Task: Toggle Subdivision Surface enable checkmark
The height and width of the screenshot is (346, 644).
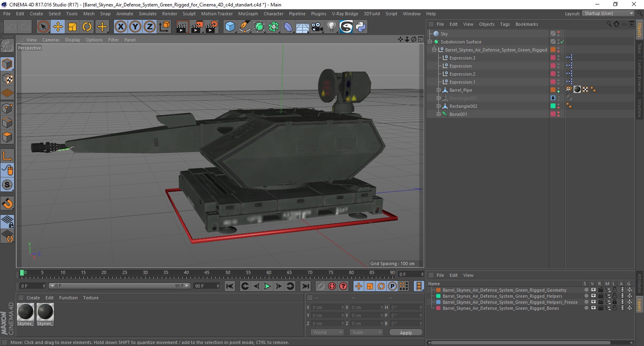Action: (x=562, y=42)
